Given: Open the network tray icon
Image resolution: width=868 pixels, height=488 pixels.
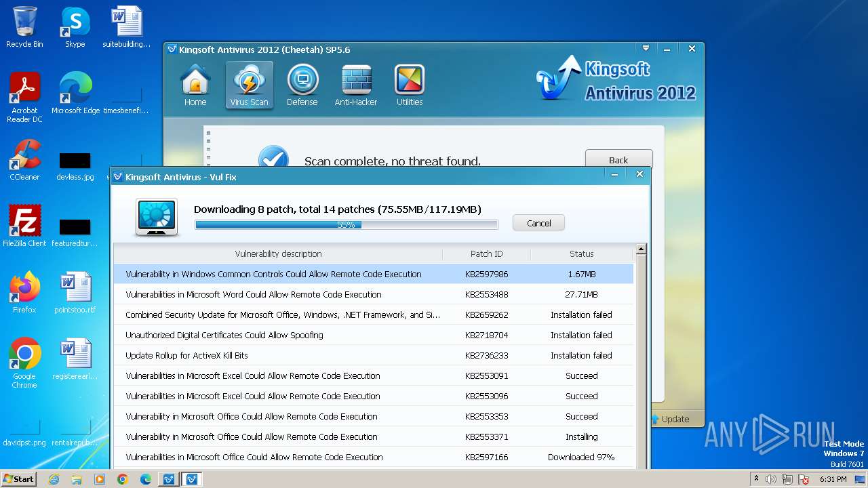Looking at the screenshot, I should 787,479.
